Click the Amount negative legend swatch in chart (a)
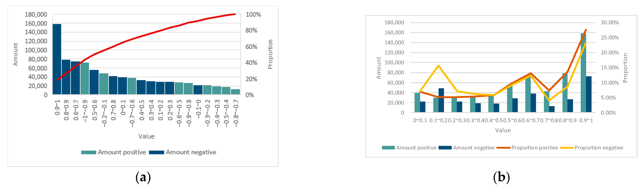 coord(156,152)
